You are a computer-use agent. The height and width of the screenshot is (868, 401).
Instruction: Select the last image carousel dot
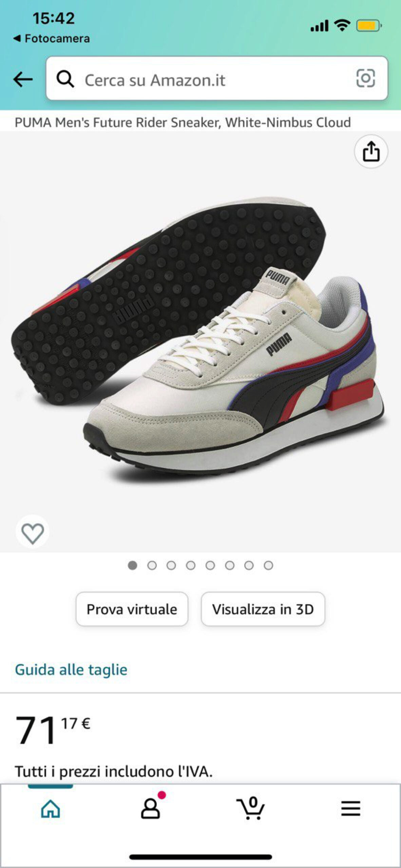coord(268,565)
